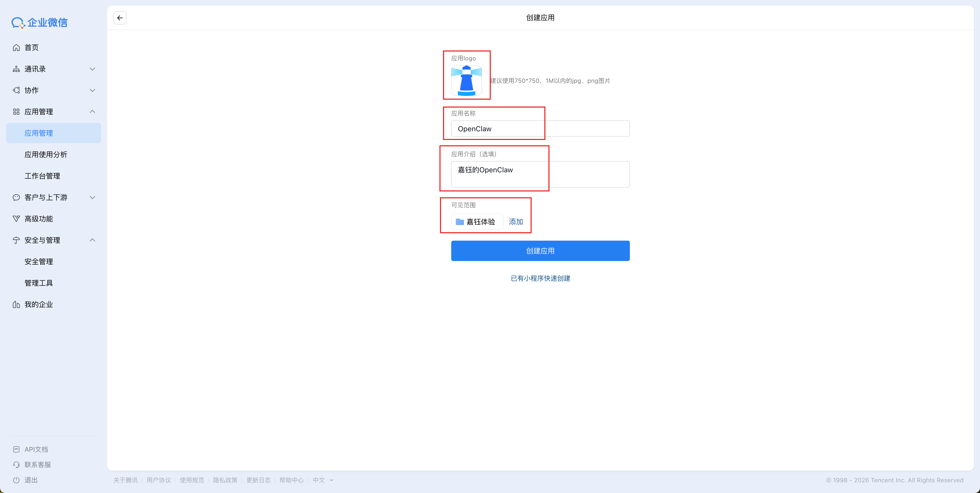Expand the 客户与上下游 chevron
980x493 pixels.
pyautogui.click(x=92, y=198)
